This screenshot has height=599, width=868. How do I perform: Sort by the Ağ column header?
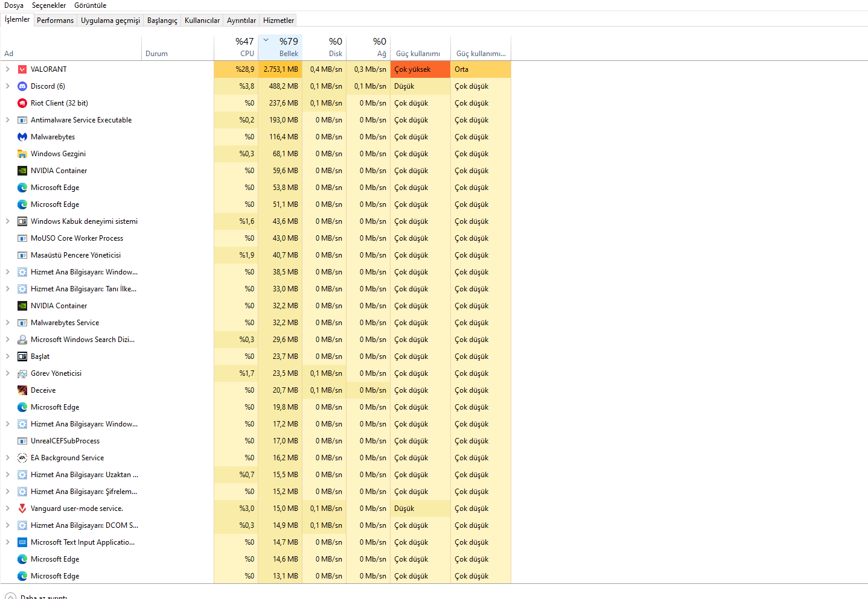point(368,48)
